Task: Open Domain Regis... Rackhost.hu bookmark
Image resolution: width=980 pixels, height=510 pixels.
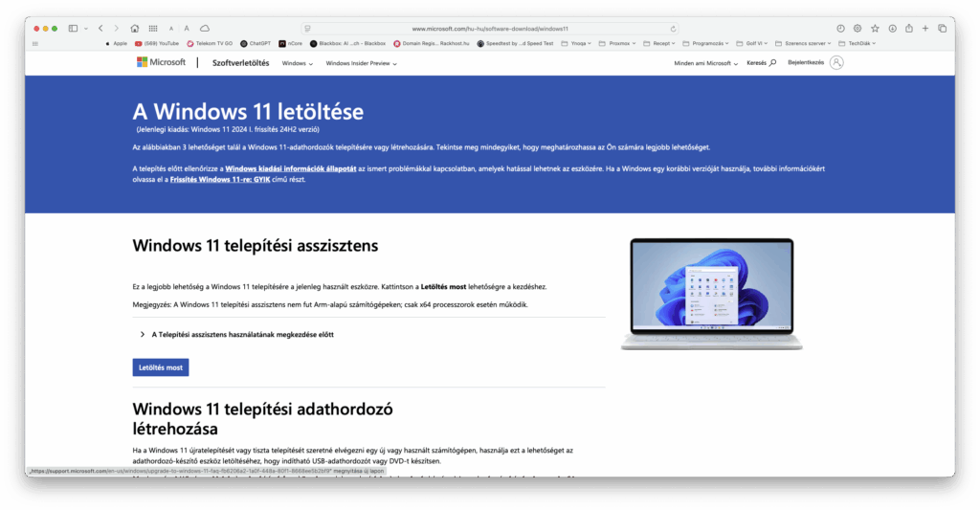Action: (x=432, y=44)
